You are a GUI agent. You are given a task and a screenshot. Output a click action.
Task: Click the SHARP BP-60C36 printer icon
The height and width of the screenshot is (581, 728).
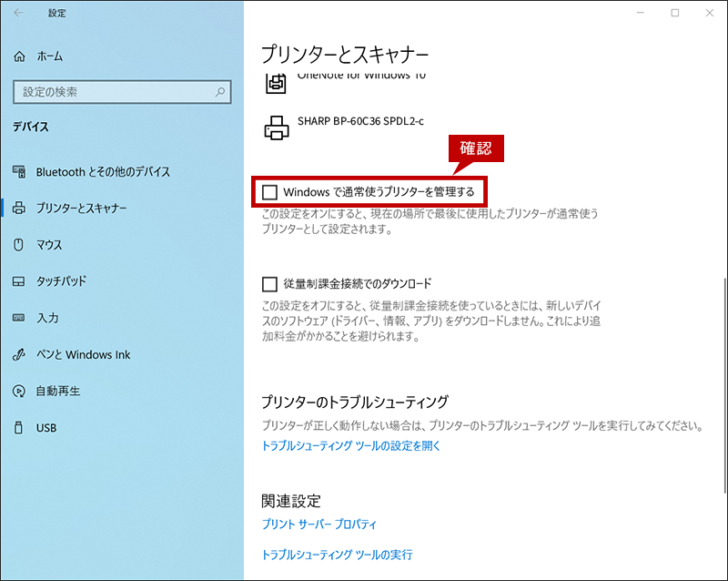pos(276,127)
